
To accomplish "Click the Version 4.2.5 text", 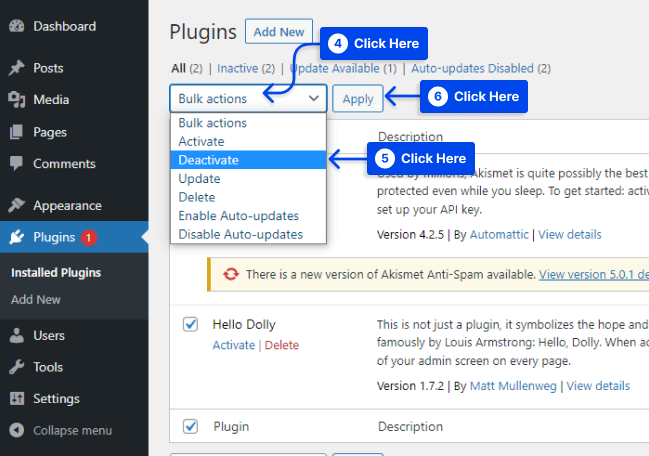I will tap(410, 235).
